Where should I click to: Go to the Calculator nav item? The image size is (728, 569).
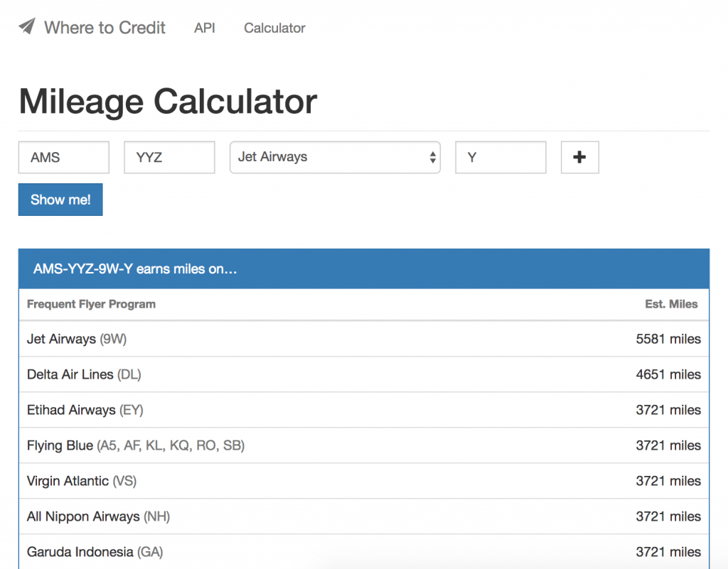tap(274, 28)
